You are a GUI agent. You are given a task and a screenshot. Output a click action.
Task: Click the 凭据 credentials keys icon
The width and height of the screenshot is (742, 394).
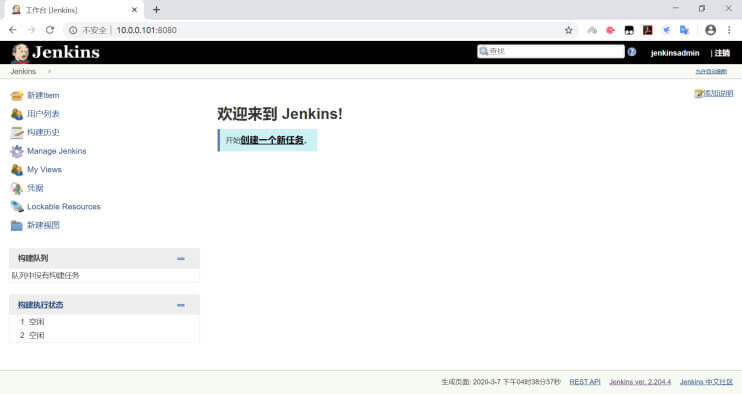tap(17, 188)
